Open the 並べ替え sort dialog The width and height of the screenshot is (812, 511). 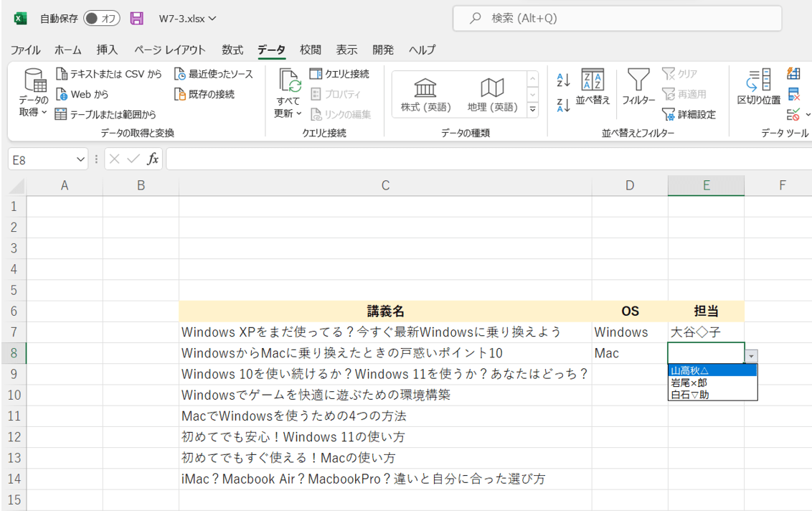(593, 87)
